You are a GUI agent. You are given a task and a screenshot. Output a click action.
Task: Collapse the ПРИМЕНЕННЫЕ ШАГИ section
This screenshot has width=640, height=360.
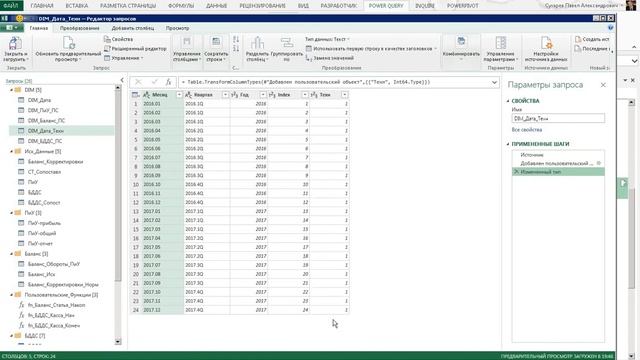pyautogui.click(x=508, y=144)
